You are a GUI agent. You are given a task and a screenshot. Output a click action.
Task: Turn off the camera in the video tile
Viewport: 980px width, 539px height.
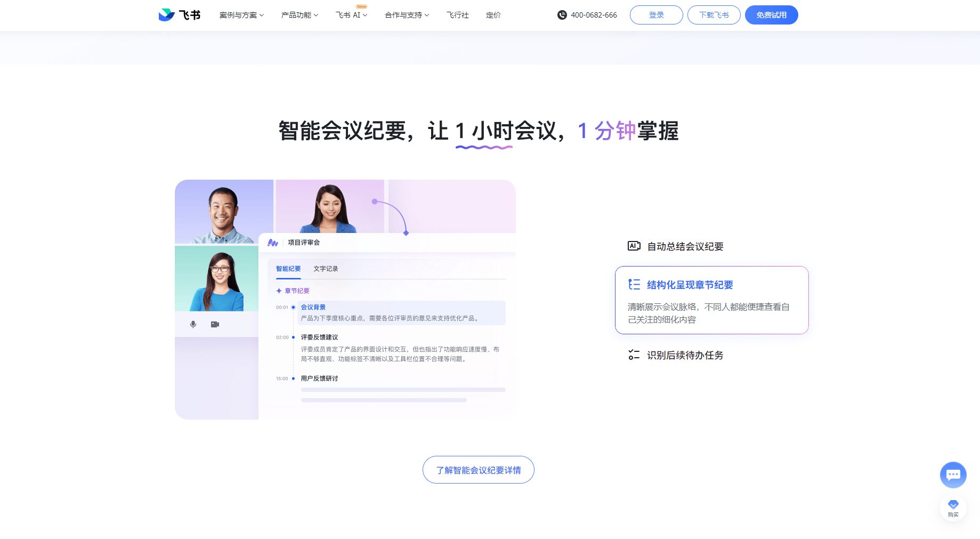click(x=214, y=324)
